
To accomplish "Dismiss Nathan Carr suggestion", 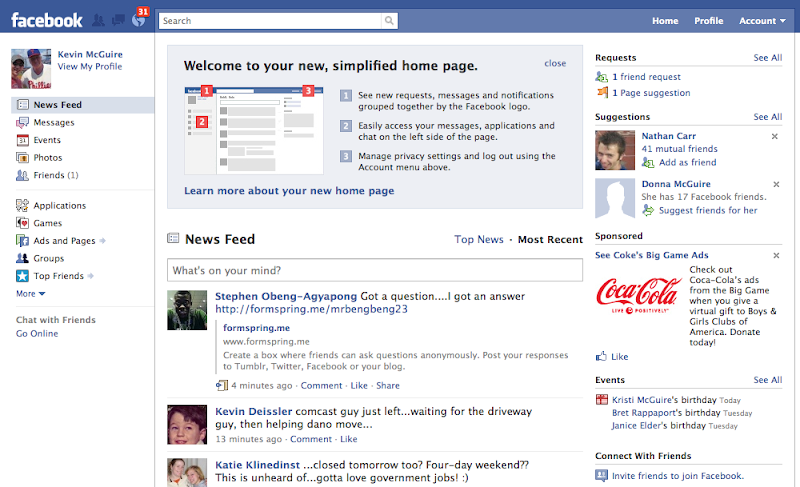I will pyautogui.click(x=774, y=136).
